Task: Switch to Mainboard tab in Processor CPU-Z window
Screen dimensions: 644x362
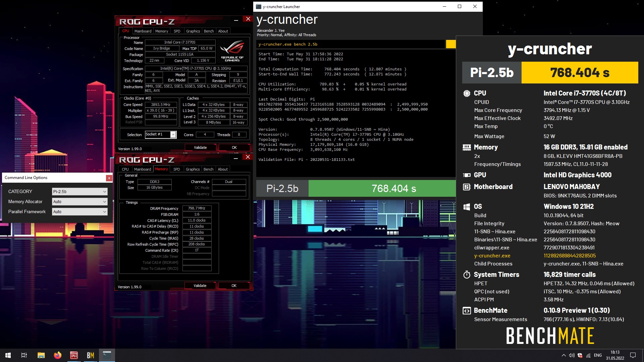Action: tap(143, 31)
